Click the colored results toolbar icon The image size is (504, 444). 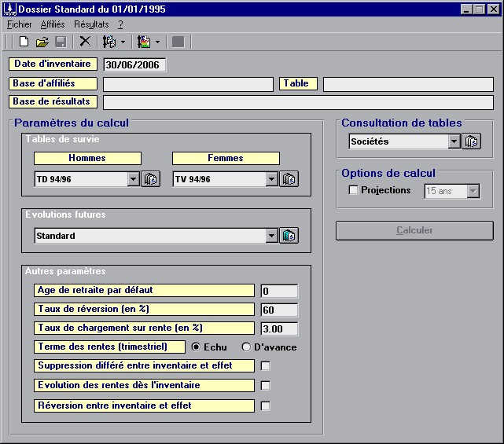[x=144, y=42]
